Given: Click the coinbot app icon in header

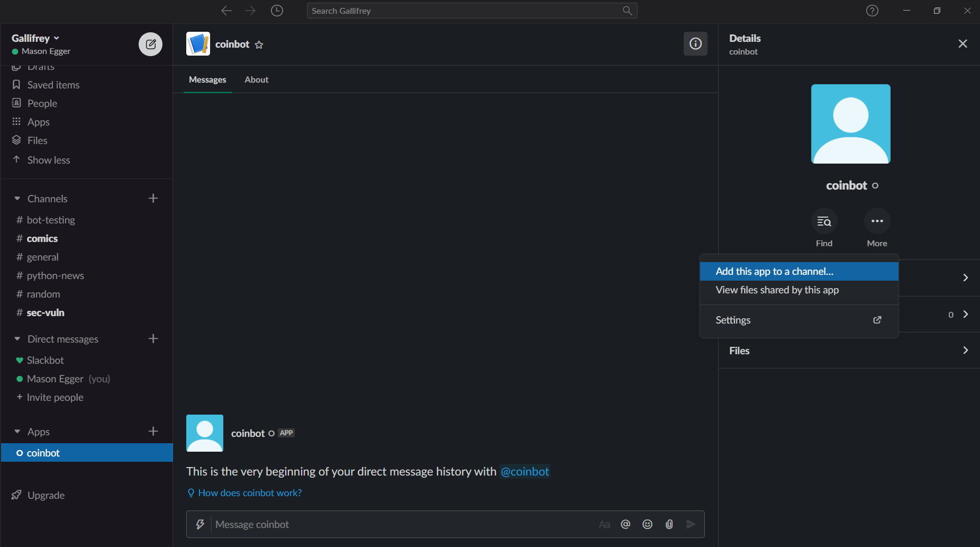Looking at the screenshot, I should click(x=198, y=44).
